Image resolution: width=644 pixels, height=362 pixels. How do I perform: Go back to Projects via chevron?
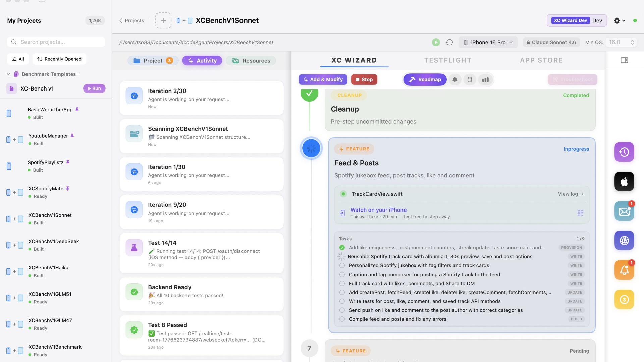pos(131,20)
